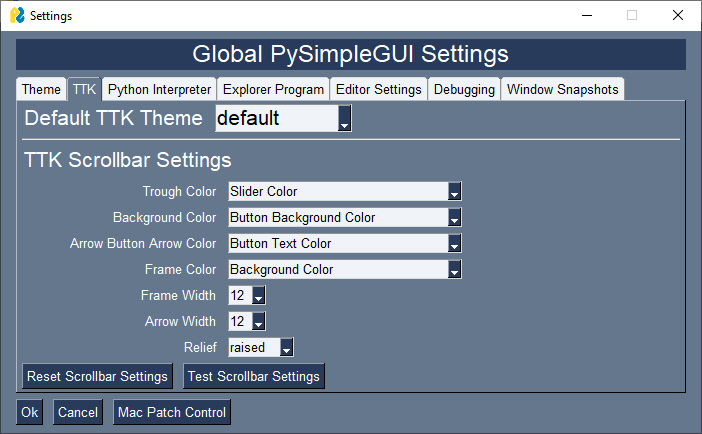Expand the Arrow Width dropdown
The image size is (702, 434).
point(259,321)
